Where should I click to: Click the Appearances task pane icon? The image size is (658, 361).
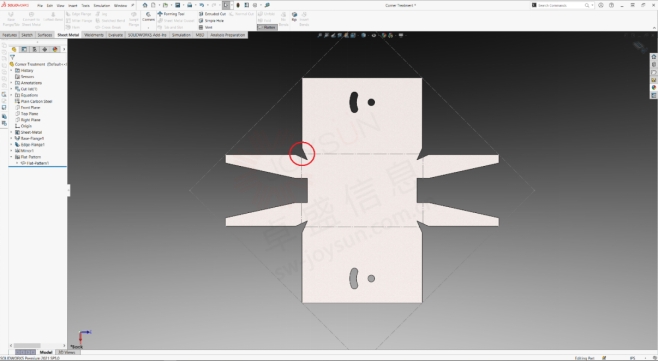(653, 88)
